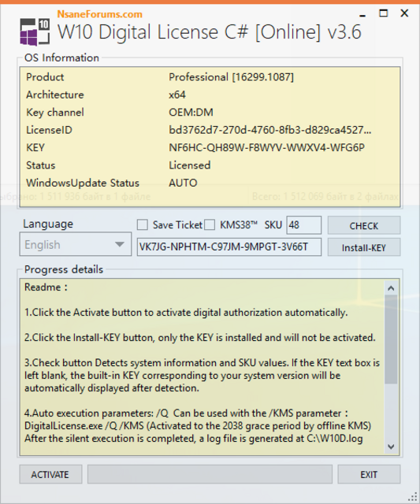The image size is (420, 504).
Task: Click the Progress details scrollbar thumb
Action: (x=391, y=339)
